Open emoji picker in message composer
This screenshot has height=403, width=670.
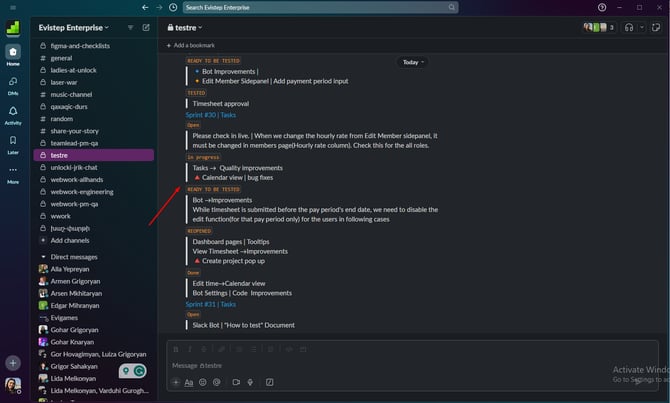point(203,382)
